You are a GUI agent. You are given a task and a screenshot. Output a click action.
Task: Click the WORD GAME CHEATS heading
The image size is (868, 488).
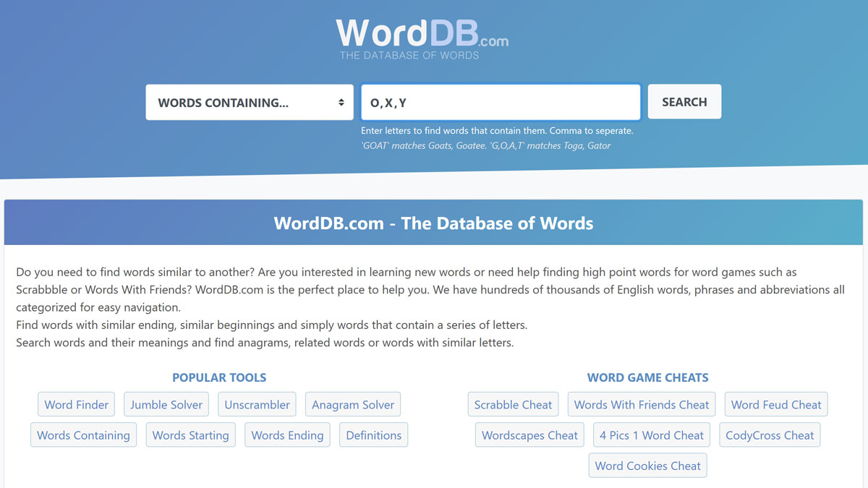(x=648, y=377)
